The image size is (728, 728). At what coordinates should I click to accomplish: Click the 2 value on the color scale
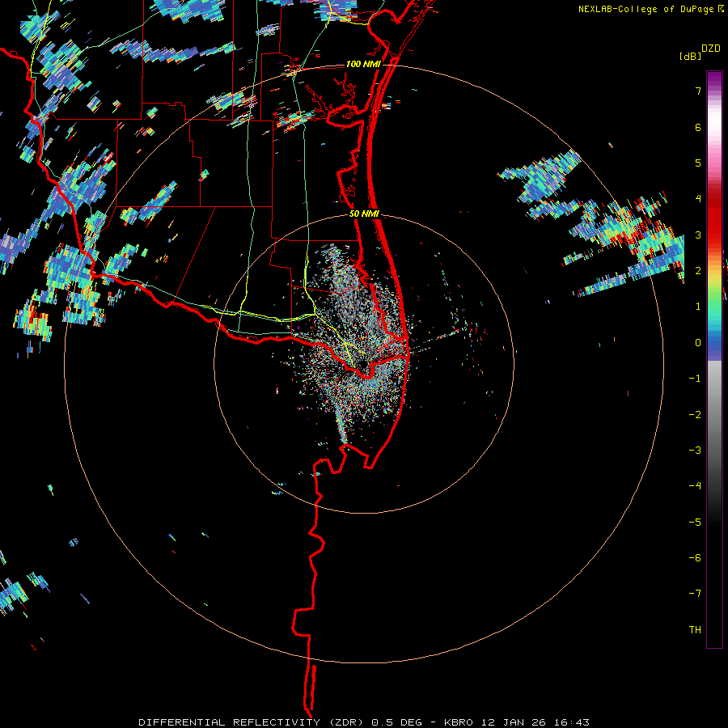click(x=698, y=271)
